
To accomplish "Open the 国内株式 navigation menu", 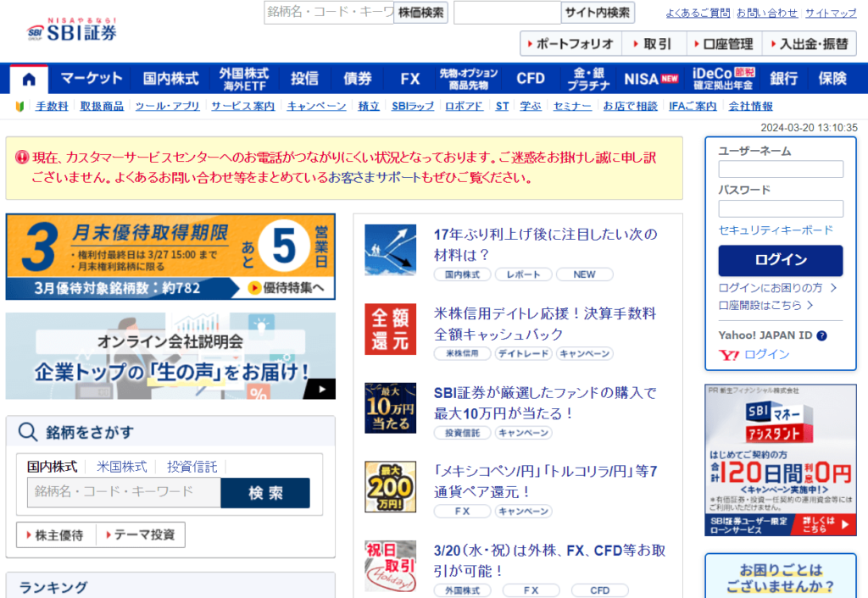I will click(170, 79).
